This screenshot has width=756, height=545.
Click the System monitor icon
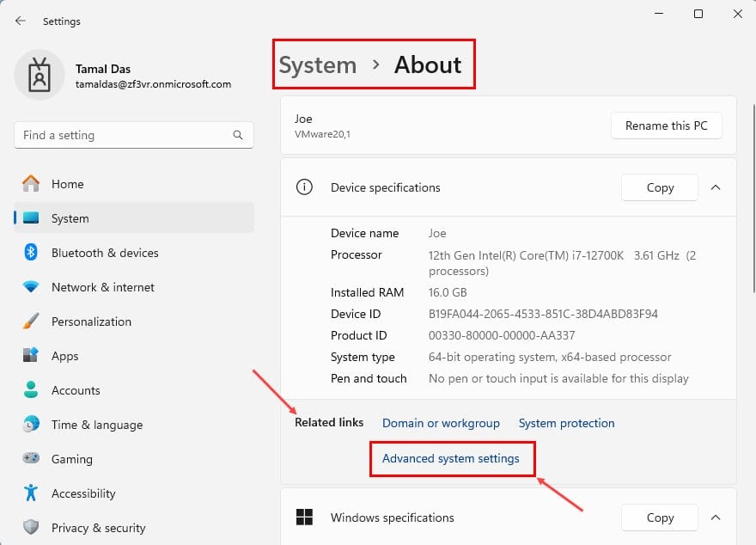[31, 218]
